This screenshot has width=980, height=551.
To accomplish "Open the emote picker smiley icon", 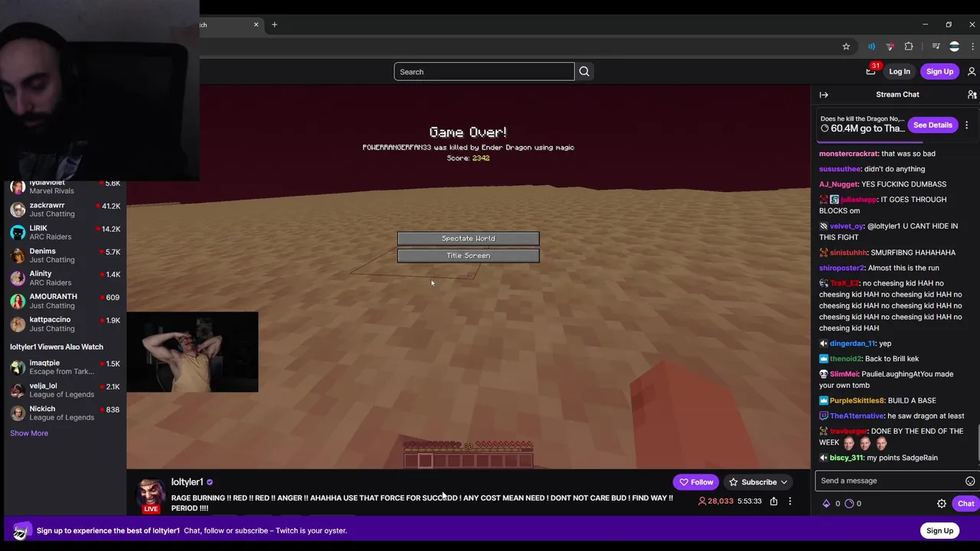I will tap(970, 481).
